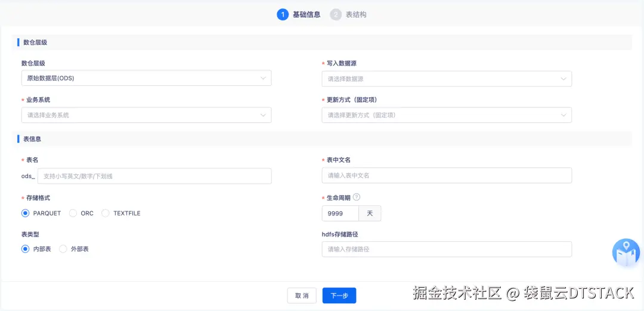Select TEXTFILE storage format
Viewport: 644px width, 311px height.
tap(106, 213)
